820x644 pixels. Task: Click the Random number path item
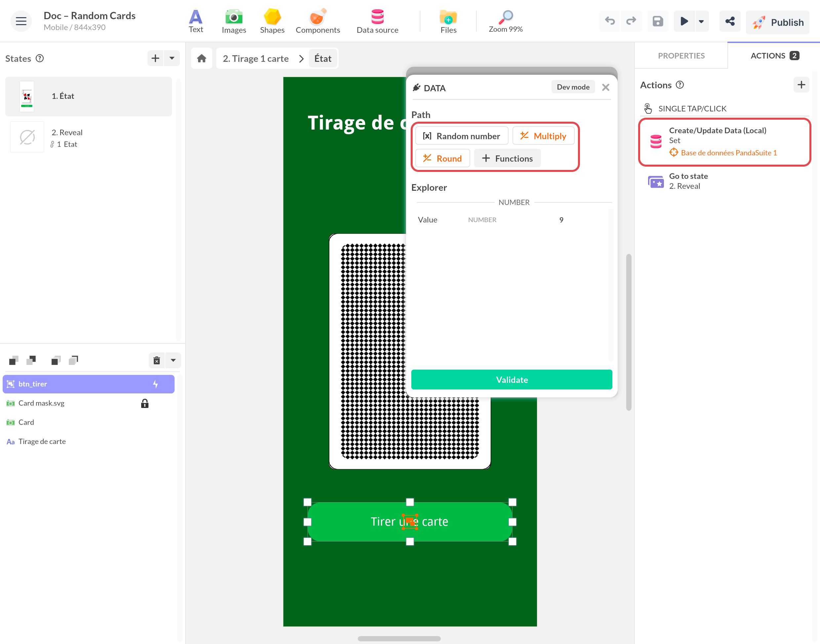pyautogui.click(x=462, y=136)
